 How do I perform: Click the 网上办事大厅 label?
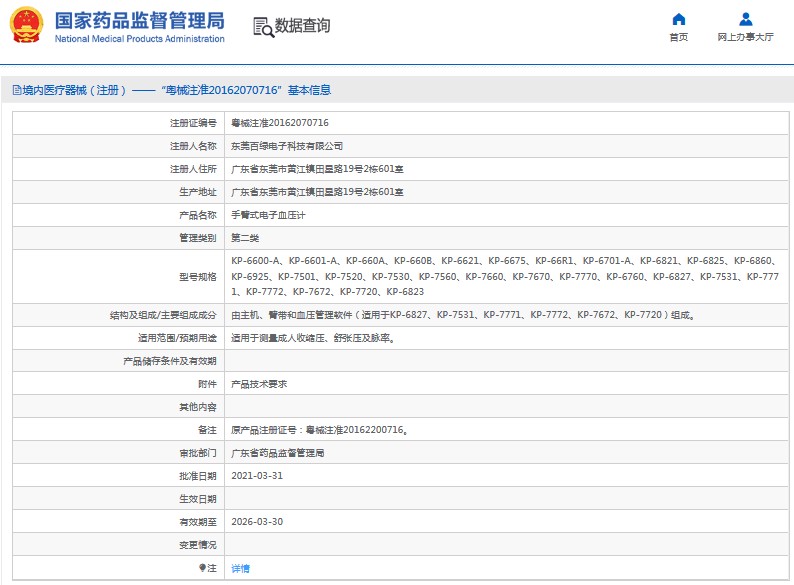point(745,37)
